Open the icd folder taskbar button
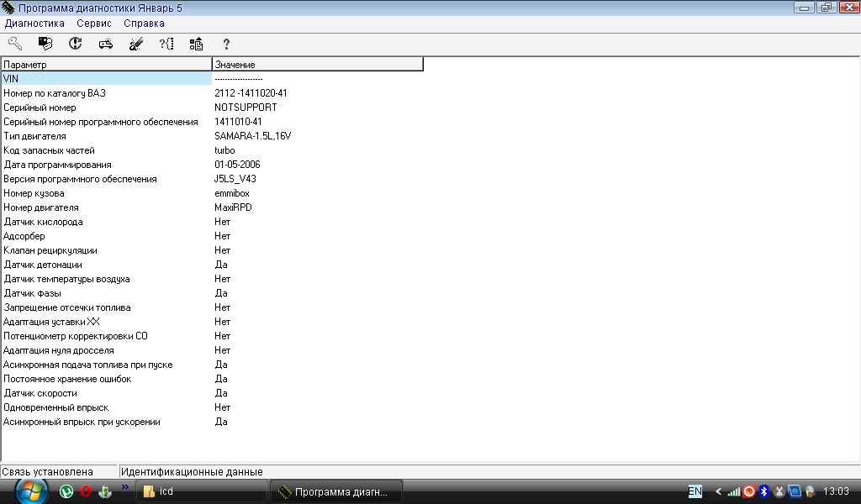Image resolution: width=861 pixels, height=504 pixels. point(202,491)
